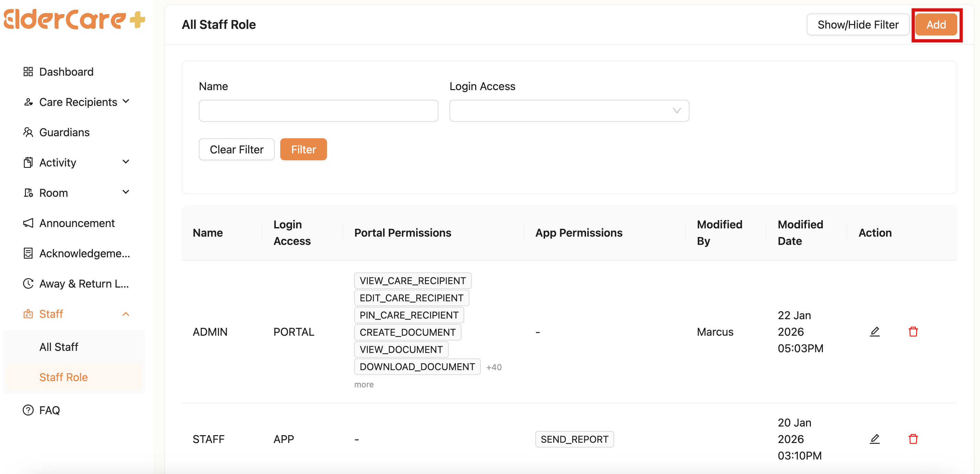Open the Login Access dropdown filter
Screen dimensions: 980x474
(x=569, y=111)
